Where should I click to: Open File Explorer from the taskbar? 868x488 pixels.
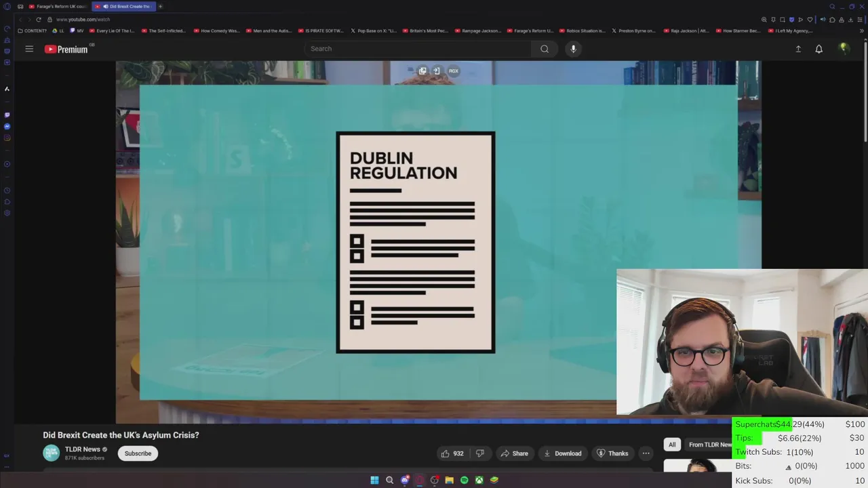[449, 480]
